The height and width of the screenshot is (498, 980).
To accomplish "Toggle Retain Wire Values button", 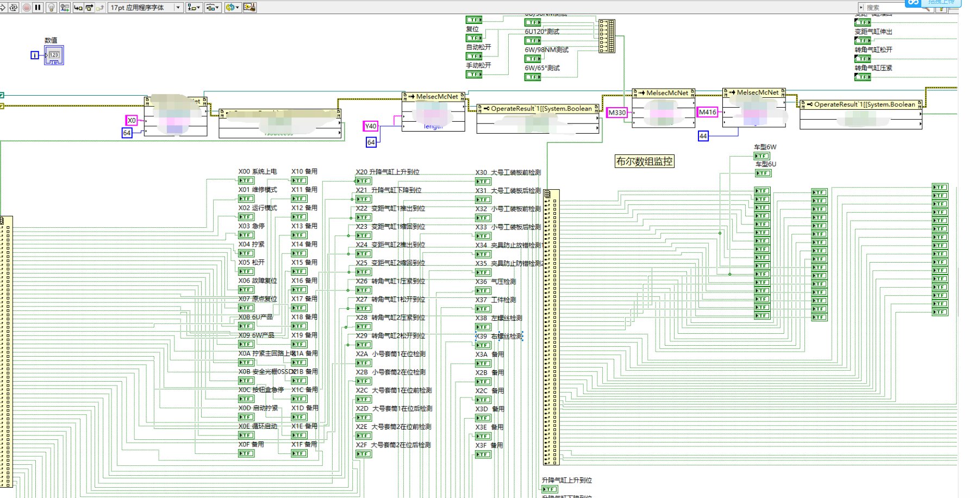I will (x=65, y=8).
